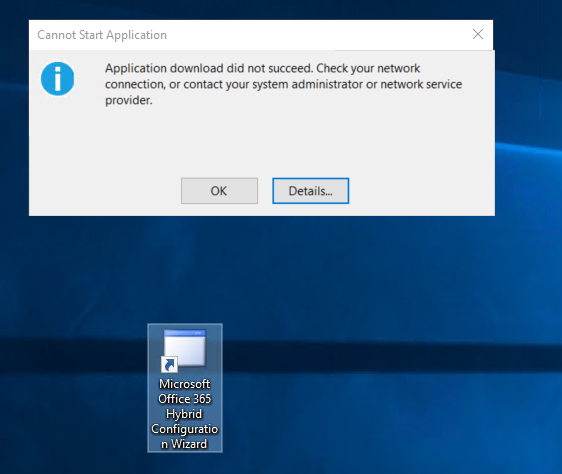The image size is (562, 474).
Task: Click the window thumbnail graphic in shortcut
Action: 185,348
